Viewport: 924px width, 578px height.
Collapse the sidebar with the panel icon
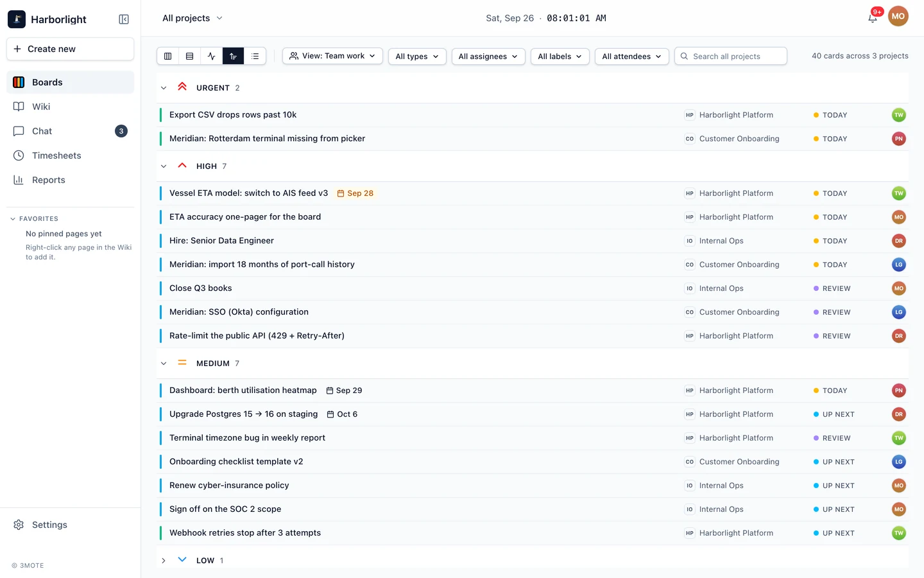click(x=124, y=19)
